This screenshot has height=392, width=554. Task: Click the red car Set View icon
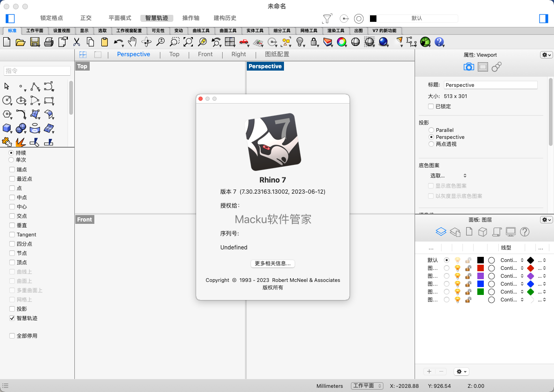244,42
